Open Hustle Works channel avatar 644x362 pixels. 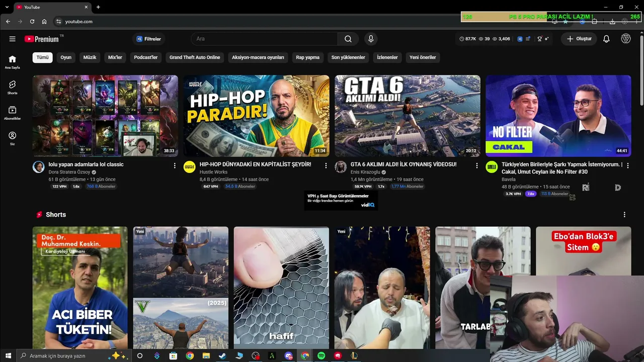[190, 167]
